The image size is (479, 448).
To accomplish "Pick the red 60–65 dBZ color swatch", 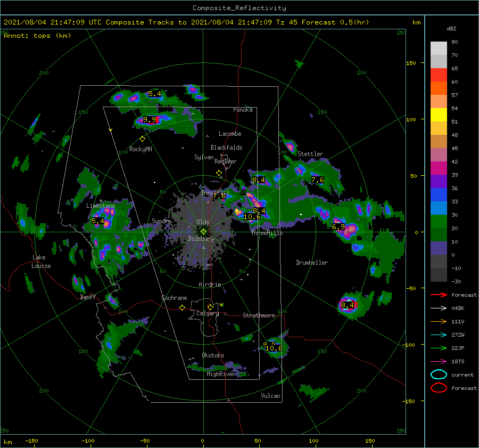I will click(x=439, y=75).
